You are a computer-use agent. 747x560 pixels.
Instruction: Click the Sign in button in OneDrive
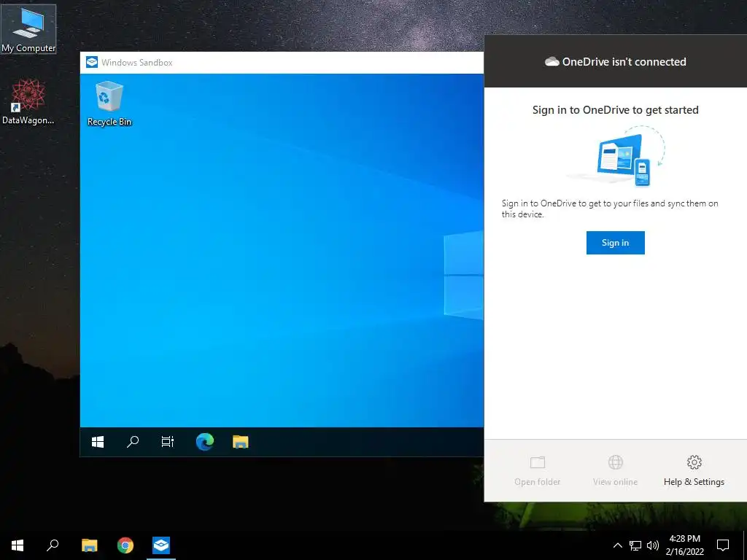click(x=615, y=243)
